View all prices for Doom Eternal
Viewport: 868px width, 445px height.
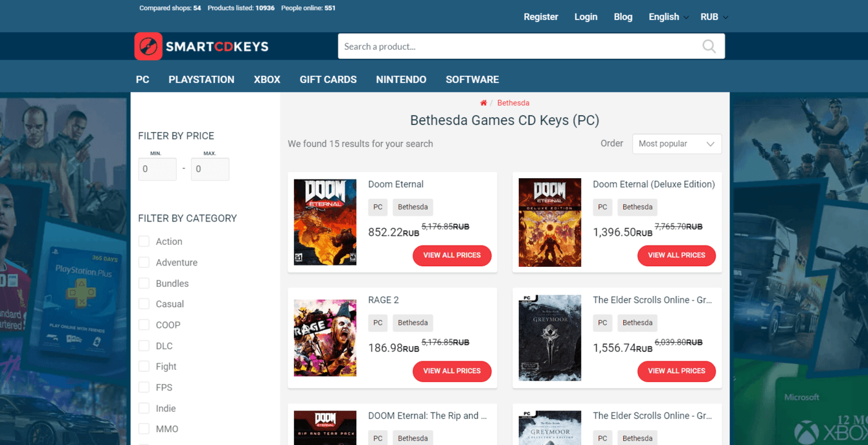[x=452, y=255]
